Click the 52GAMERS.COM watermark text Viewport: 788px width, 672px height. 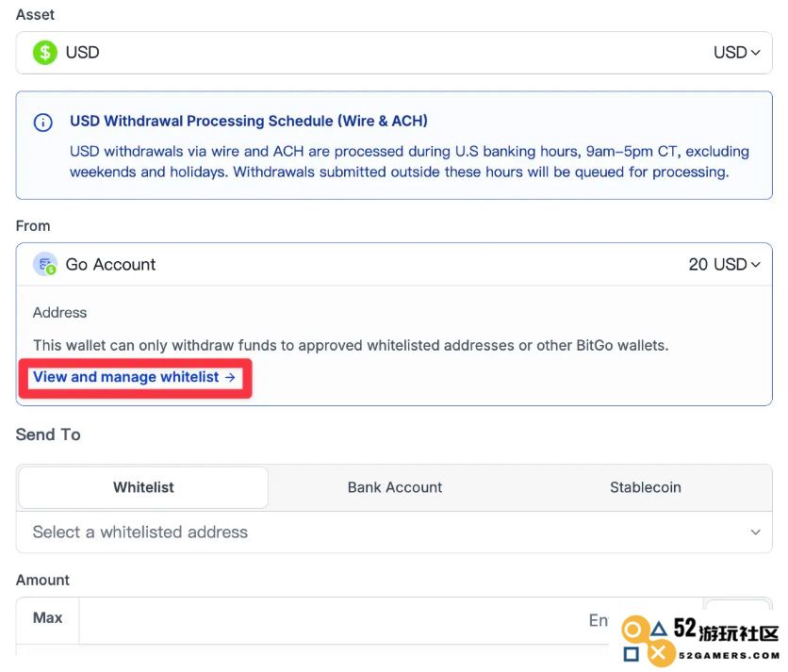tap(729, 655)
